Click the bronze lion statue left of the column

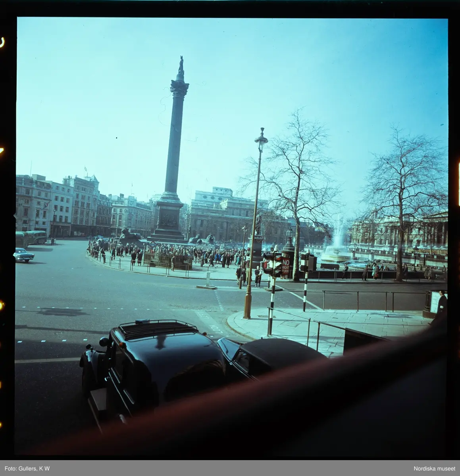tap(129, 235)
